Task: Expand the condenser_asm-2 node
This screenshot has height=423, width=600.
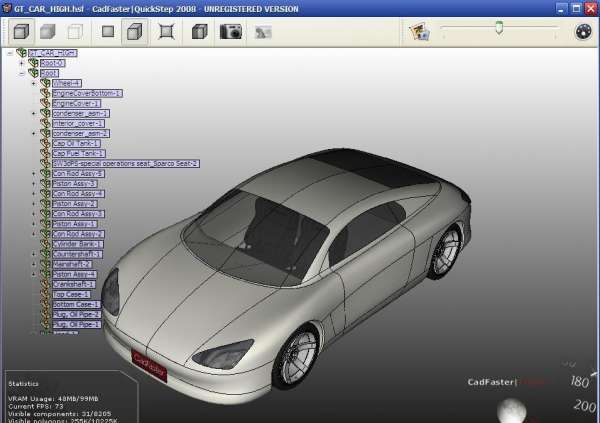Action: pos(34,133)
